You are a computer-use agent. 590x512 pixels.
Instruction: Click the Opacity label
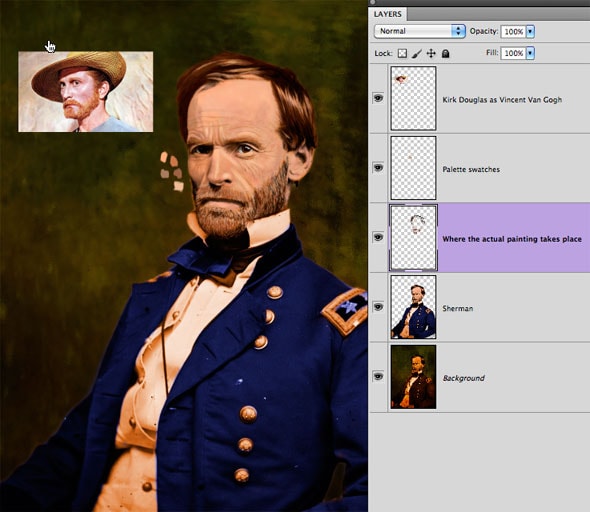(x=484, y=31)
